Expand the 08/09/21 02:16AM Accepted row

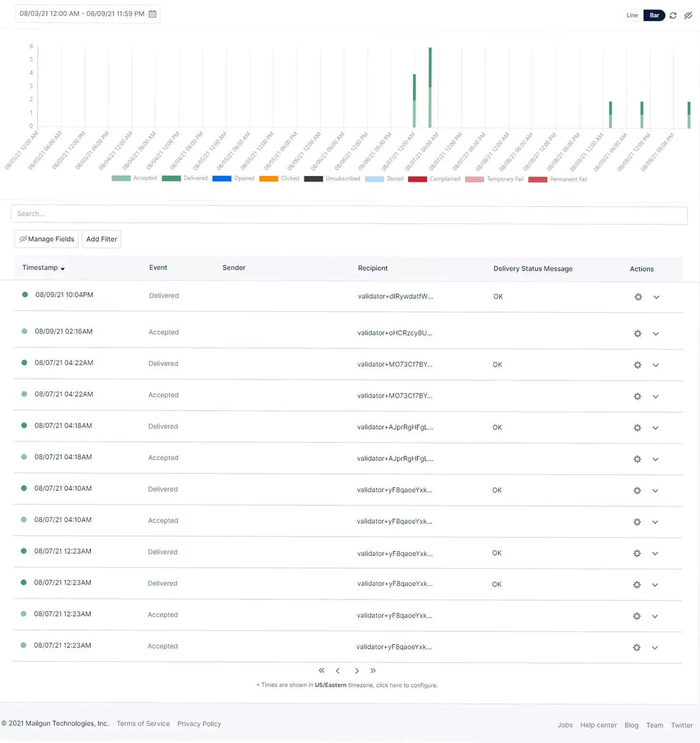(656, 334)
